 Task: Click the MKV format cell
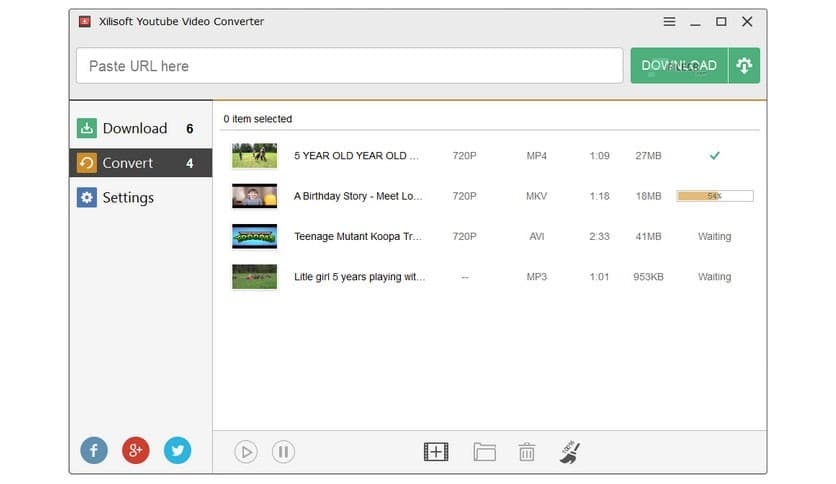tap(536, 196)
